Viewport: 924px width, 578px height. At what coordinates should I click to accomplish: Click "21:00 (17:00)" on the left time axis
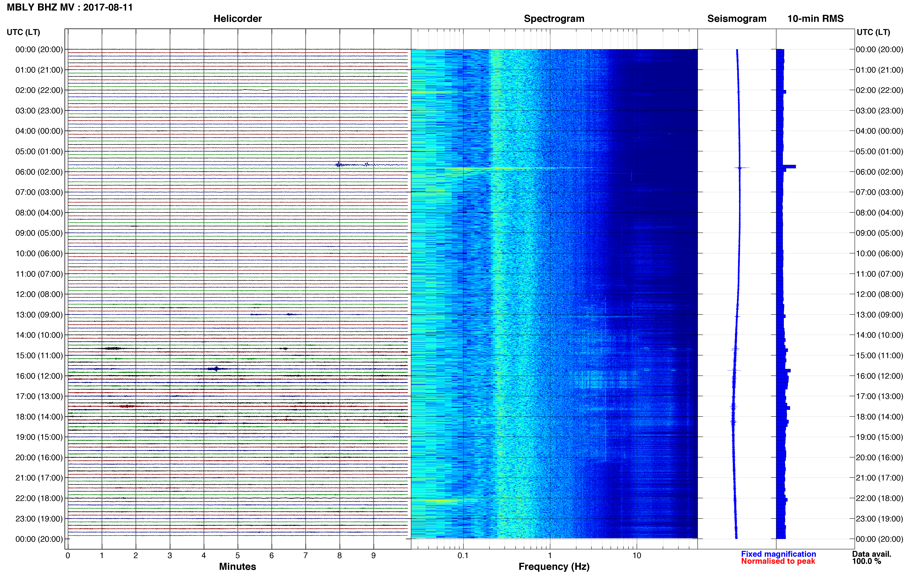coord(39,478)
